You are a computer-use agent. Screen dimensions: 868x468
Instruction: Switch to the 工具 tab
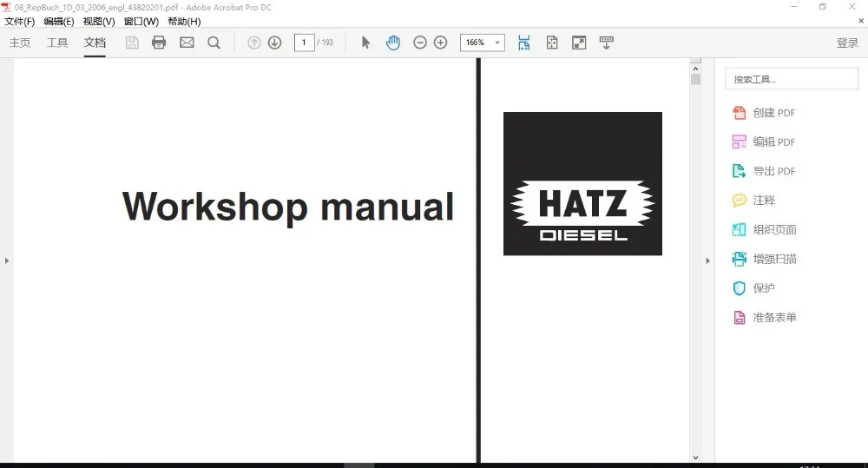pyautogui.click(x=57, y=43)
